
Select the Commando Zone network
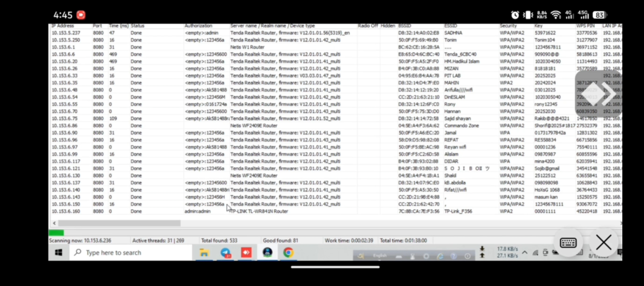click(461, 126)
